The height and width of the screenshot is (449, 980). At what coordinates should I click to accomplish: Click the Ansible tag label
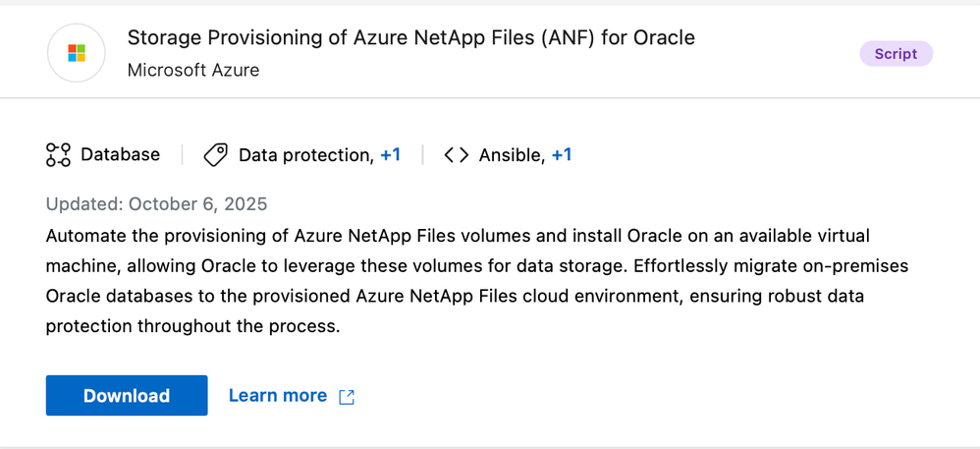click(511, 155)
